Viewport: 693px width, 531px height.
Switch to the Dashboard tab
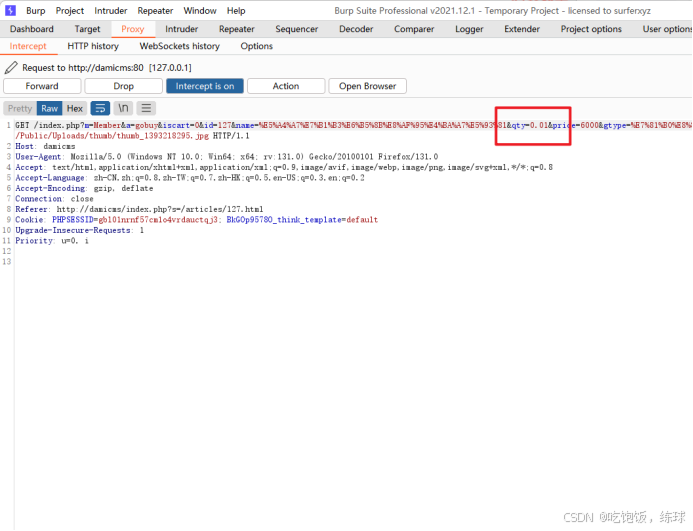coord(32,29)
